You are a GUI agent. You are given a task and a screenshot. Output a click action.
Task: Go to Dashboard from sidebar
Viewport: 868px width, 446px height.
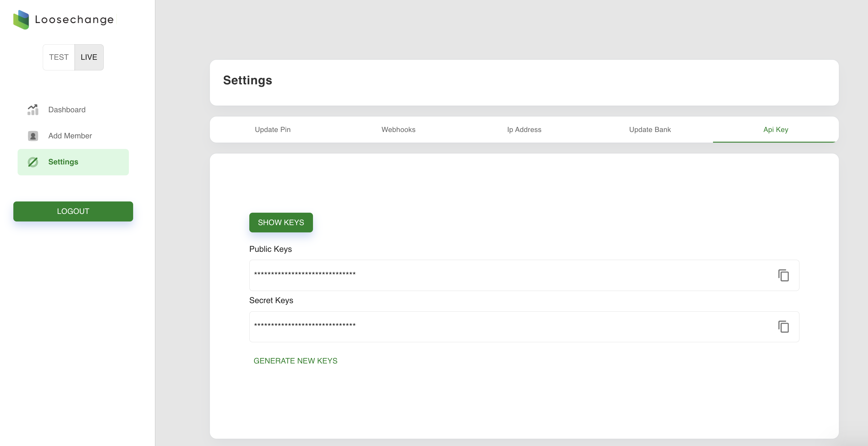tap(67, 110)
